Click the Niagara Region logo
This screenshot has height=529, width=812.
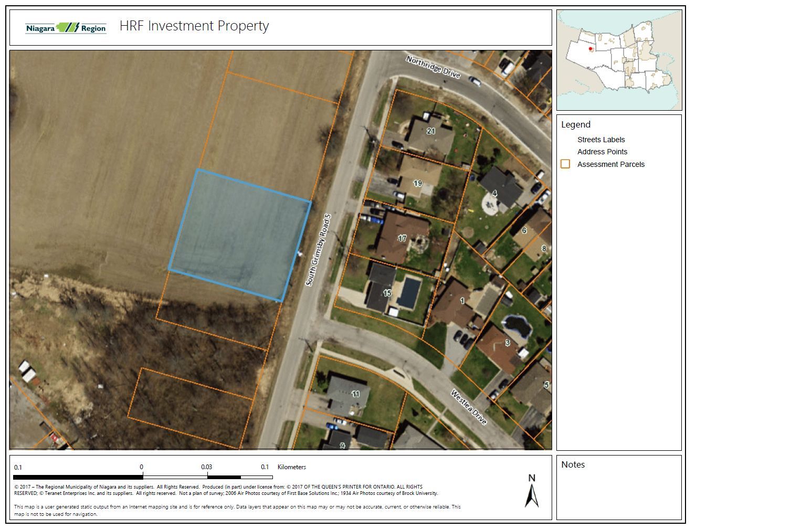[x=66, y=28]
